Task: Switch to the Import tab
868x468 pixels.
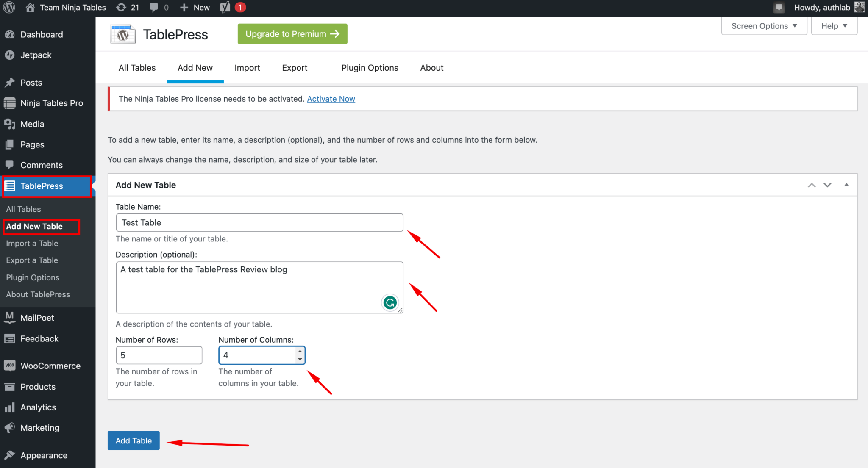Action: pos(247,68)
